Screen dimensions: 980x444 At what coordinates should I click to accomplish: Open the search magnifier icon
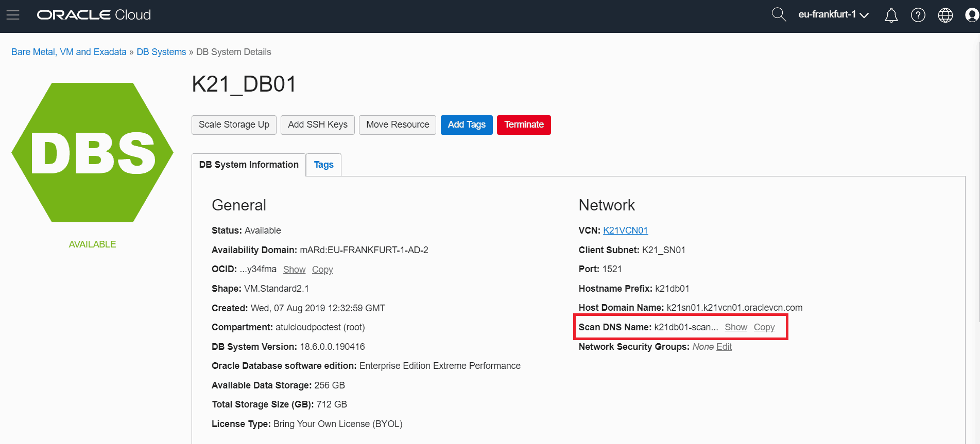779,14
